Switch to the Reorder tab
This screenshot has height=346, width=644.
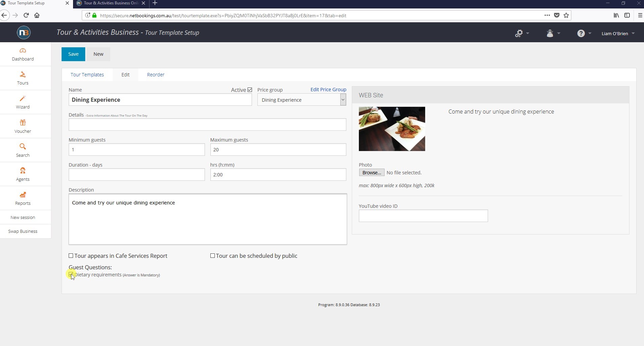point(155,75)
